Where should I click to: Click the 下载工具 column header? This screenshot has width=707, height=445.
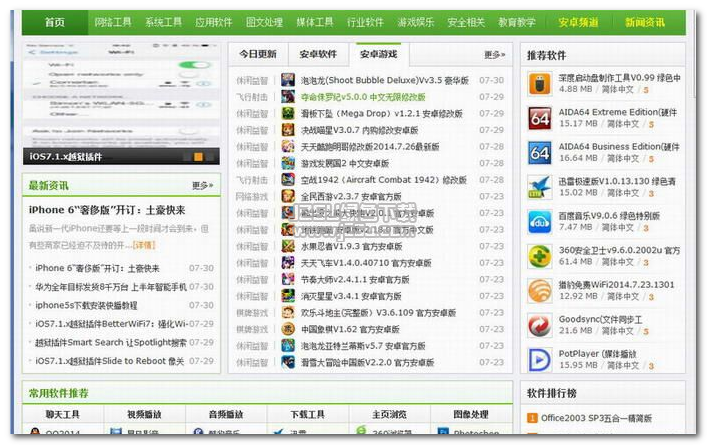coord(308,414)
